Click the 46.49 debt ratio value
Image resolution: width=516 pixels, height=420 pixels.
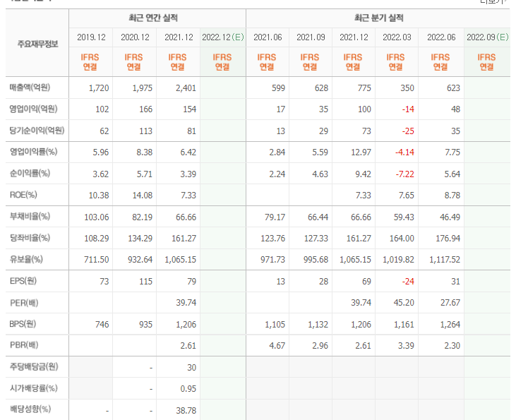coord(450,217)
